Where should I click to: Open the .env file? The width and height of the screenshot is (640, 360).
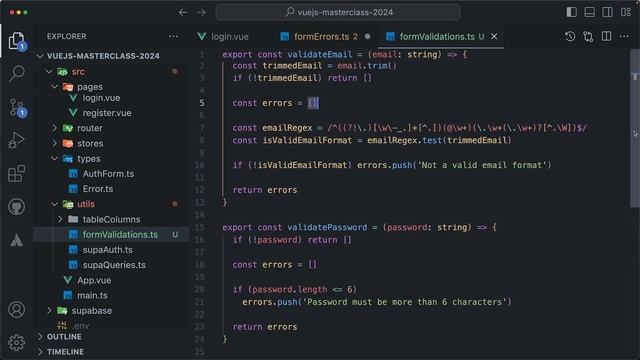(81, 326)
